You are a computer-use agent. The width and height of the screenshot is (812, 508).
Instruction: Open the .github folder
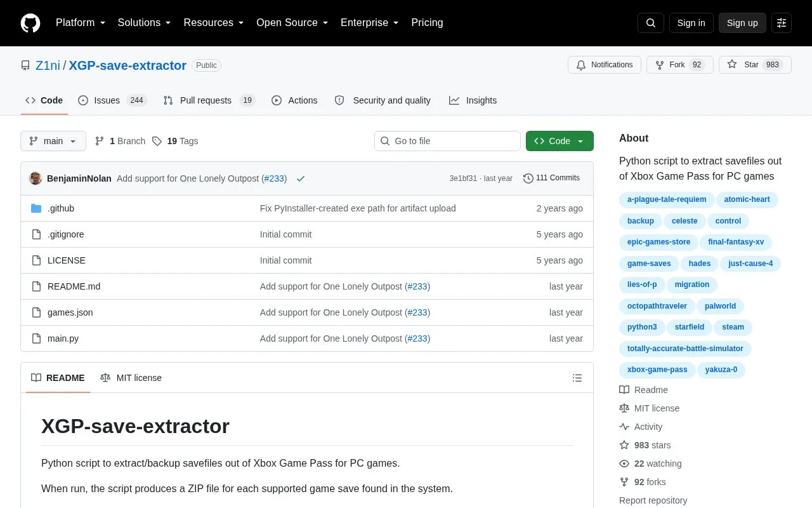click(x=61, y=208)
